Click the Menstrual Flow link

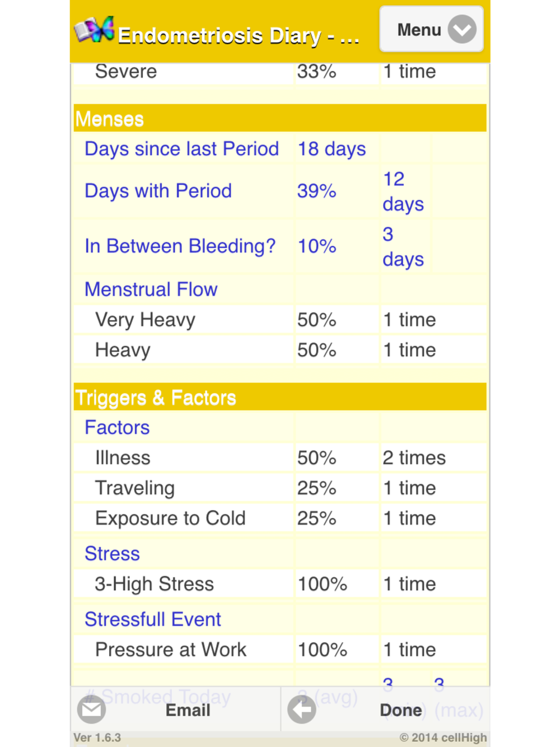[151, 290]
